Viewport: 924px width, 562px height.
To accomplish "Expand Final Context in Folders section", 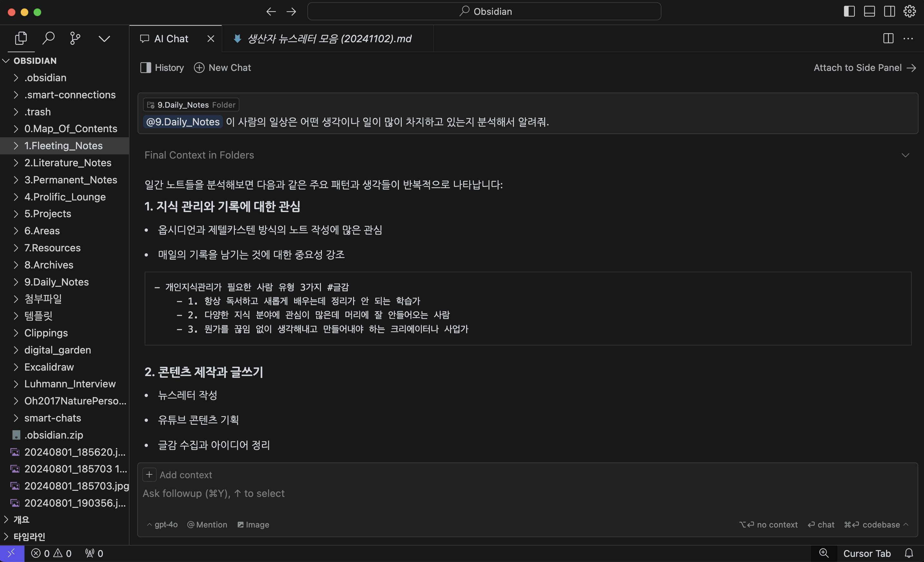I will point(905,155).
